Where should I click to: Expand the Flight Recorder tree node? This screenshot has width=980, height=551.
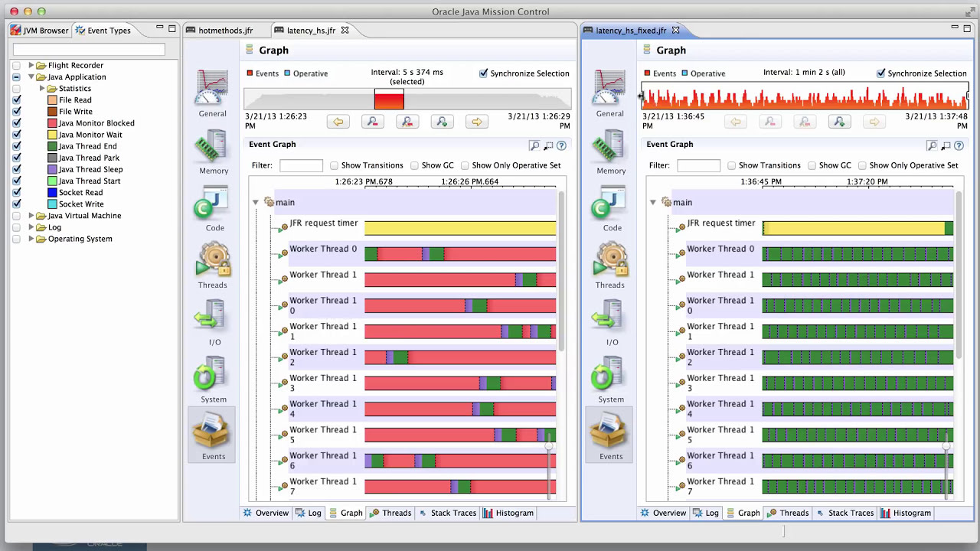pyautogui.click(x=31, y=66)
